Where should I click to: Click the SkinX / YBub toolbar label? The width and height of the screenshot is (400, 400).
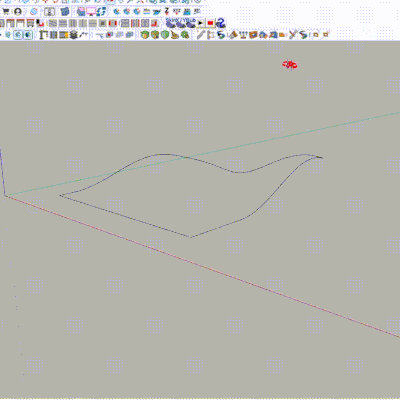(181, 20)
